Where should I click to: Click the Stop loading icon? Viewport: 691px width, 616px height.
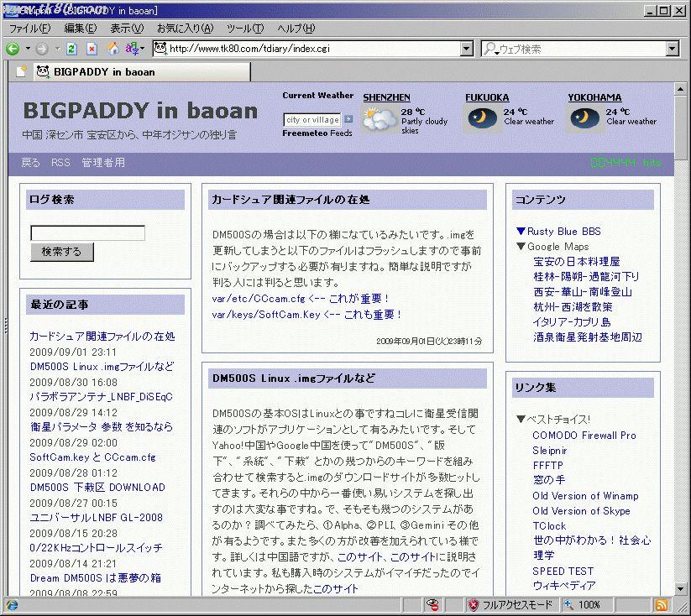92,49
